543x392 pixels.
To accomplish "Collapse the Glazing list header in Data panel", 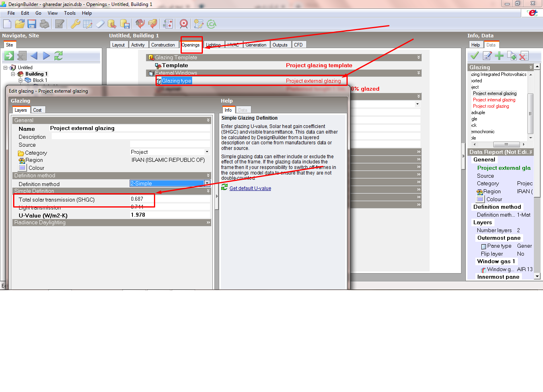I will [531, 67].
